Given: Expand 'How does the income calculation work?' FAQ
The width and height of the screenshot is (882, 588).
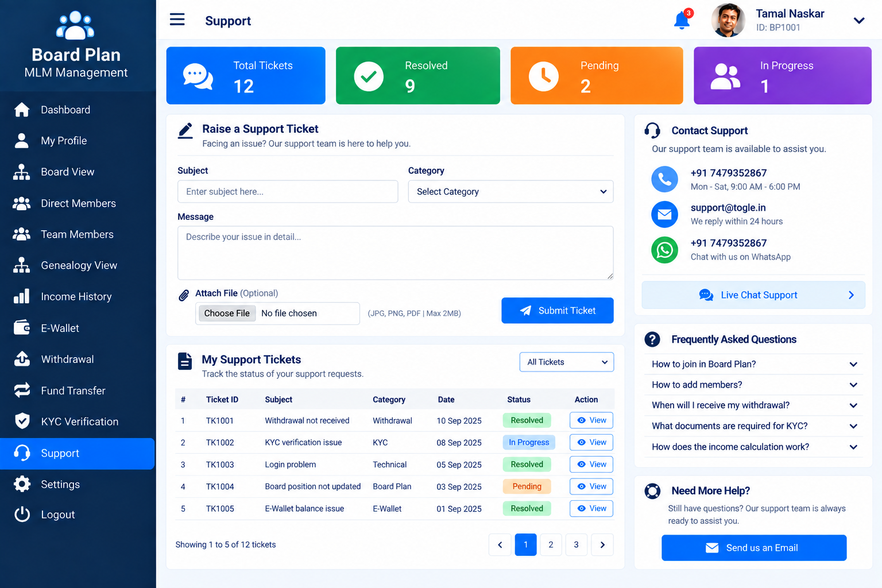Looking at the screenshot, I should click(x=754, y=447).
